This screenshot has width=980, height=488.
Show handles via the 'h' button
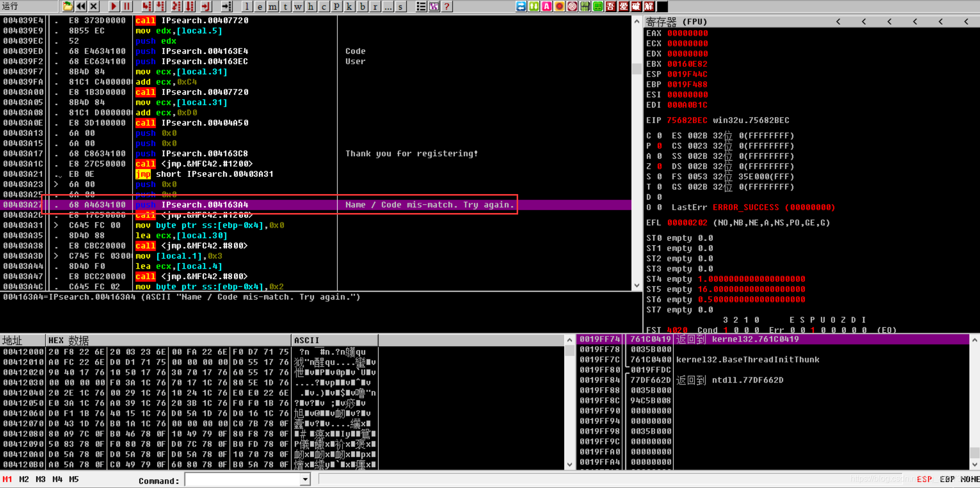point(311,6)
